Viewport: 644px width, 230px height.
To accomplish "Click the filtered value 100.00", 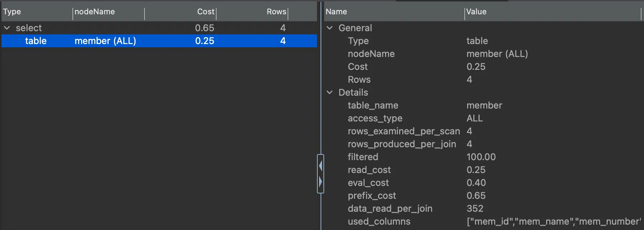I will click(481, 157).
